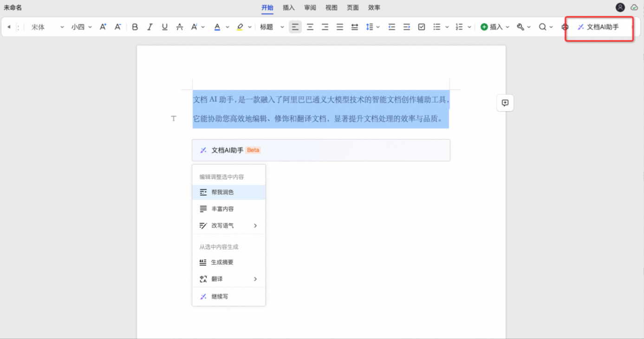Switch to the 开始 tab
Viewport: 644px width, 339px height.
pyautogui.click(x=267, y=7)
